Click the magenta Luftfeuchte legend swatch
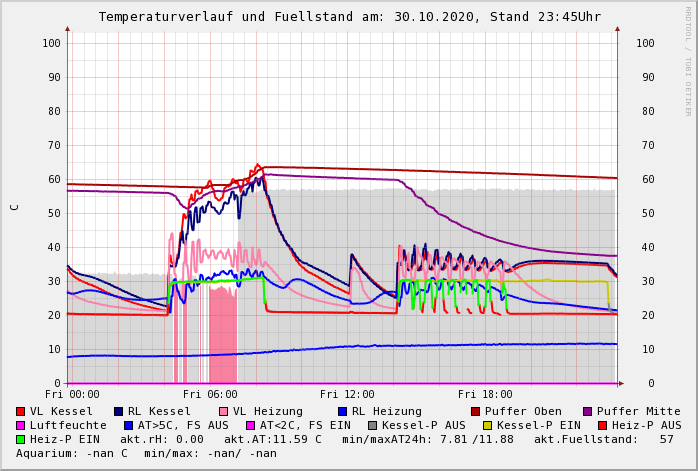The width and height of the screenshot is (698, 471). (21, 425)
